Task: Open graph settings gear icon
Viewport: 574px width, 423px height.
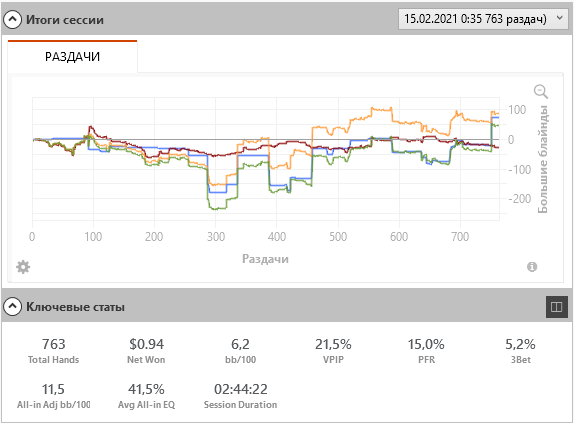Action: [x=23, y=267]
